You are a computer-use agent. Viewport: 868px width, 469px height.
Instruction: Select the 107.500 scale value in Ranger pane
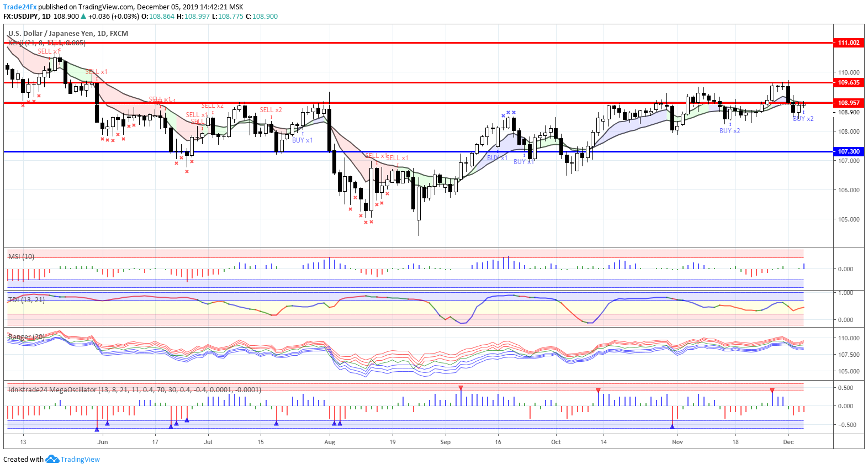(849, 355)
